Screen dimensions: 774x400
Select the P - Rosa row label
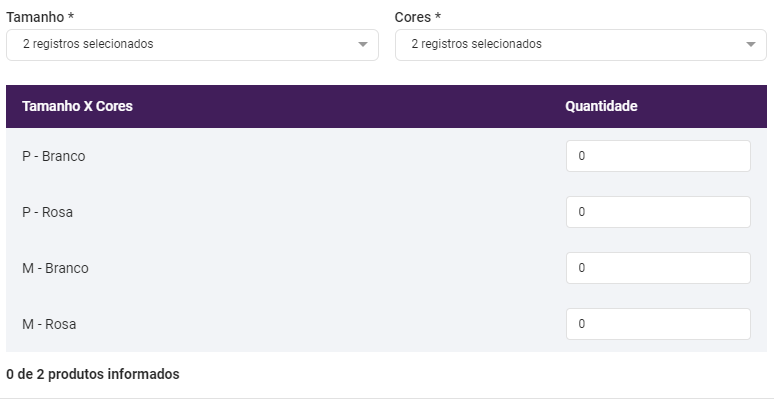(x=47, y=212)
